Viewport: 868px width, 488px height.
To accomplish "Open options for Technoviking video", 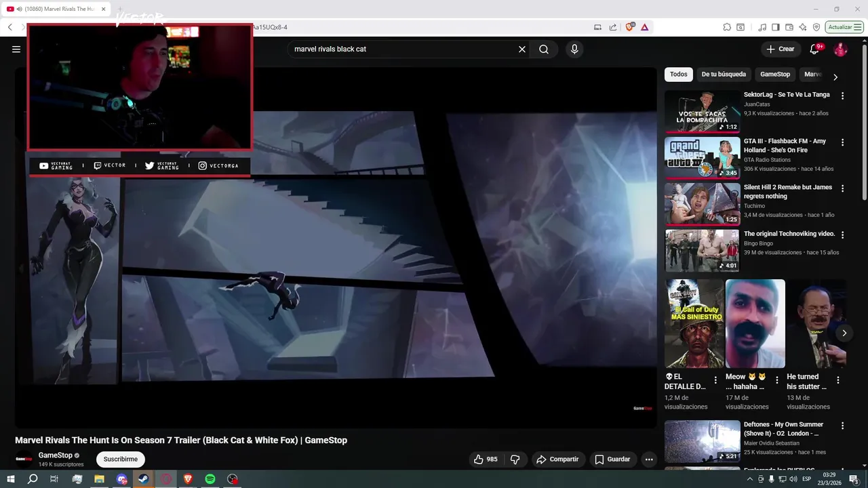I will click(x=842, y=235).
